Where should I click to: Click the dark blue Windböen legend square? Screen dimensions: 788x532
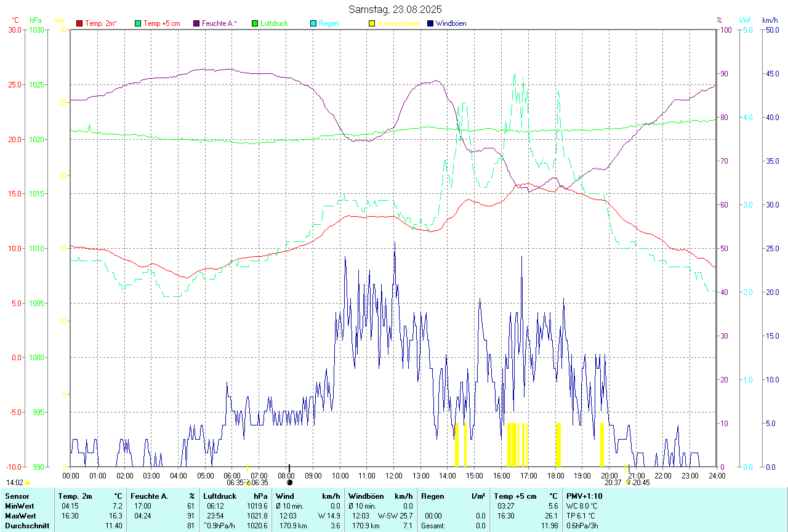[x=430, y=23]
